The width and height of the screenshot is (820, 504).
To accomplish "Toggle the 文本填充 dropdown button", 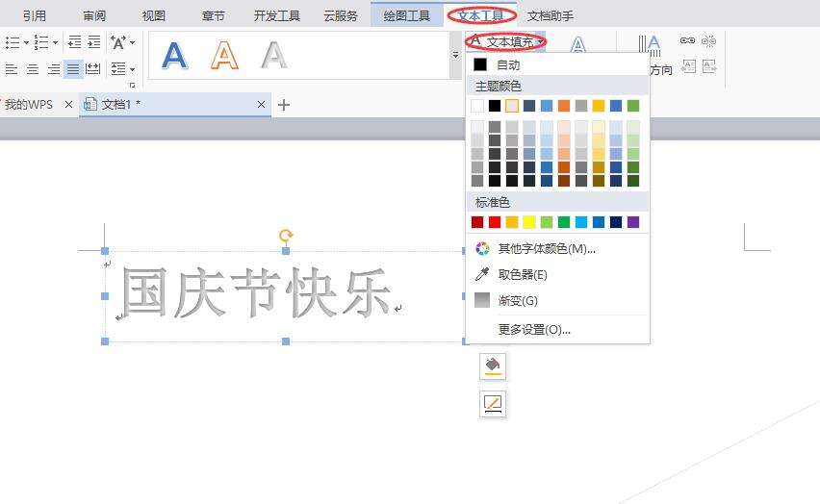I will (x=505, y=41).
